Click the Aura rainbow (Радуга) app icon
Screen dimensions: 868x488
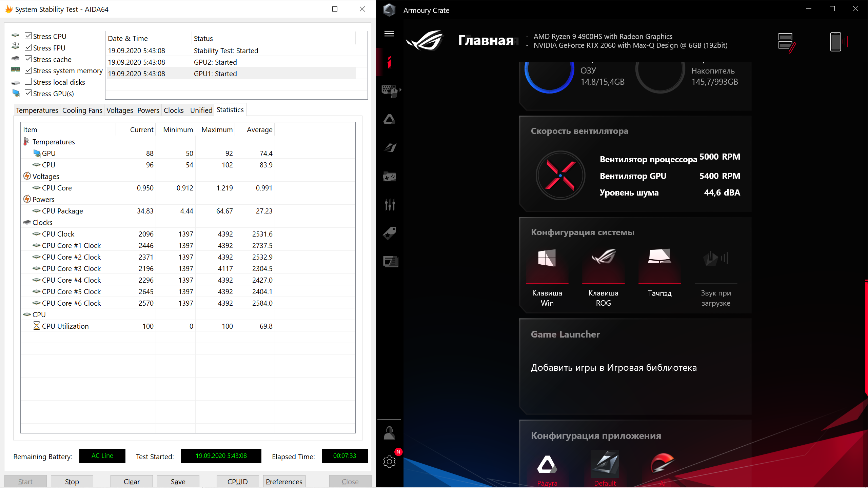click(547, 464)
